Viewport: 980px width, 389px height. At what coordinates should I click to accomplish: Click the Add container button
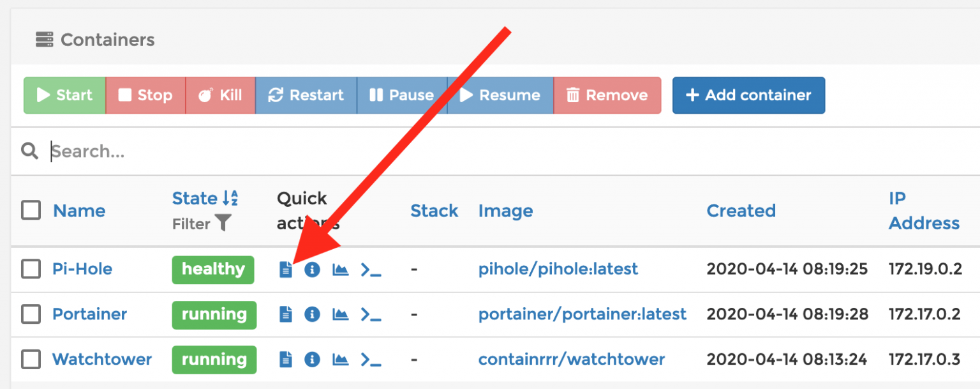[748, 95]
